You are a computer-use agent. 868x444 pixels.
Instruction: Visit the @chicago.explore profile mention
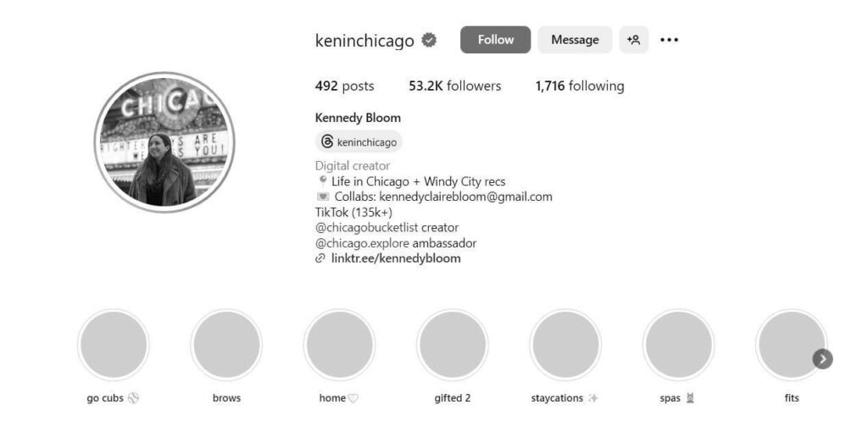[x=362, y=243]
